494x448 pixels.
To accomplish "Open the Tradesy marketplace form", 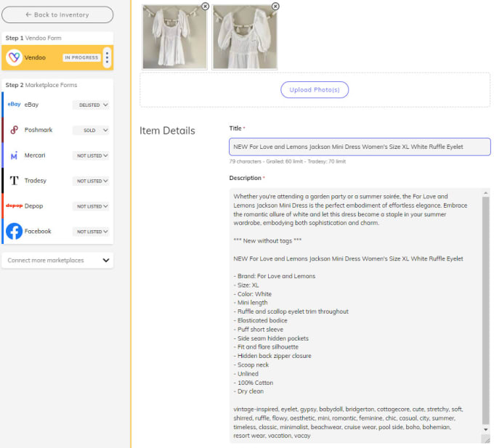I will 57,181.
